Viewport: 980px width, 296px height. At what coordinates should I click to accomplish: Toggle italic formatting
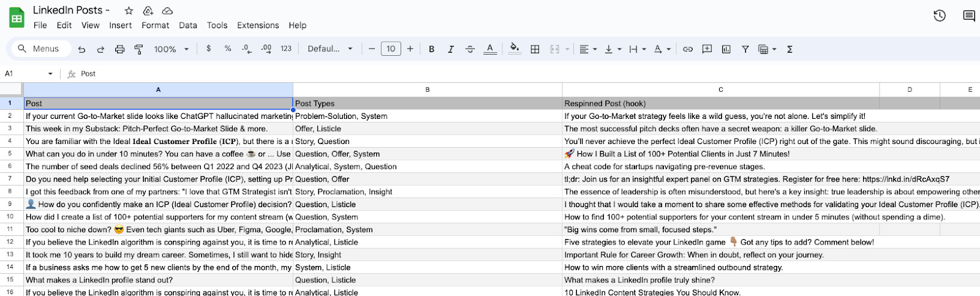(x=451, y=49)
